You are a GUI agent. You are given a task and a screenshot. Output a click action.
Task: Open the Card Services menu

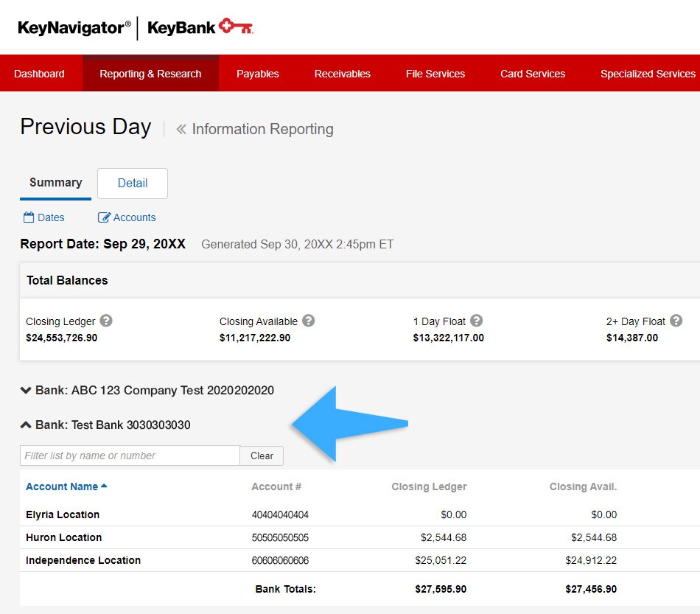[x=532, y=74]
